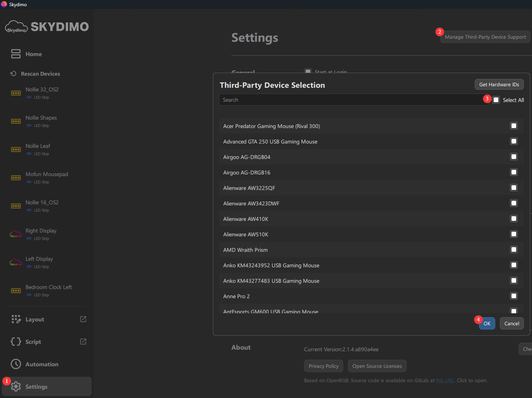
Task: Click the Automation clock icon
Action: tap(16, 364)
